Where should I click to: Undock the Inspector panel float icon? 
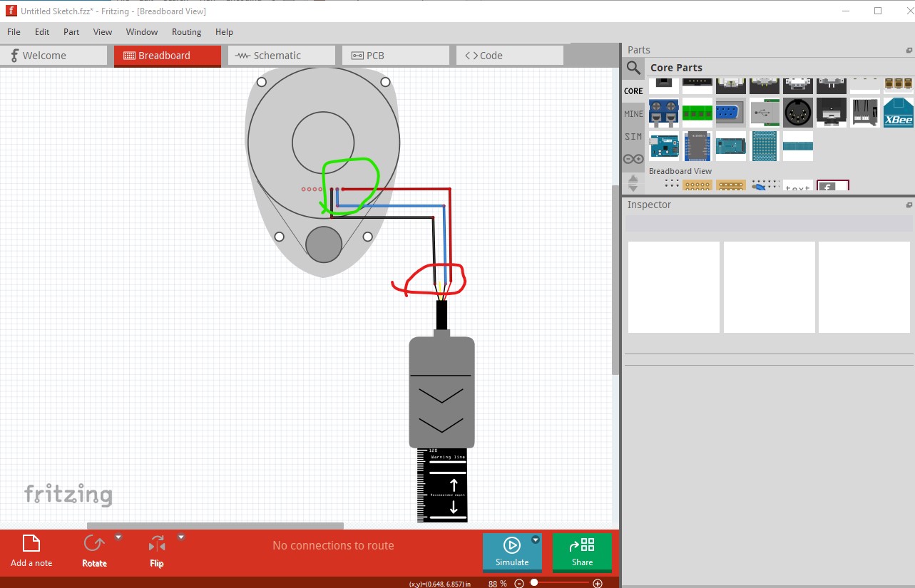coord(909,205)
